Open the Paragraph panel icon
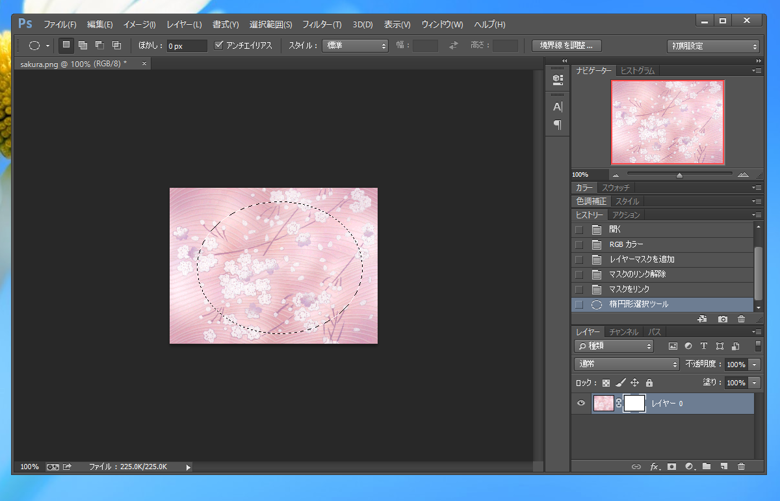 (558, 125)
